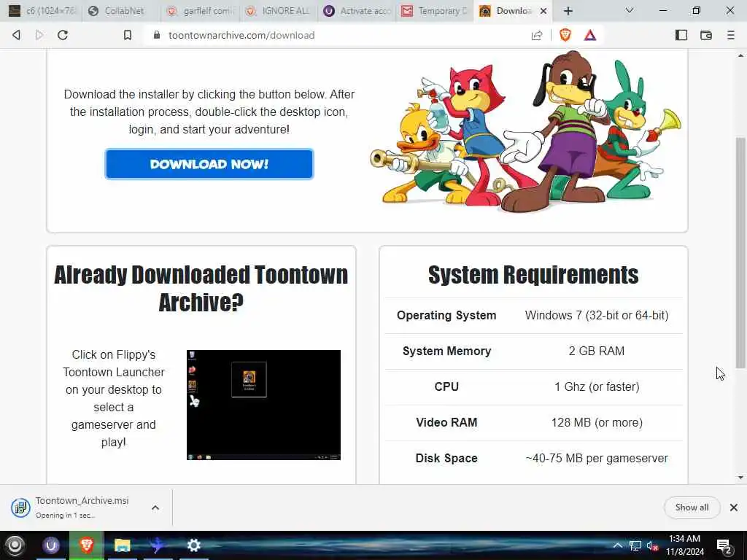The width and height of the screenshot is (747, 560).
Task: Click the 'System Memory' label
Action: point(446,351)
